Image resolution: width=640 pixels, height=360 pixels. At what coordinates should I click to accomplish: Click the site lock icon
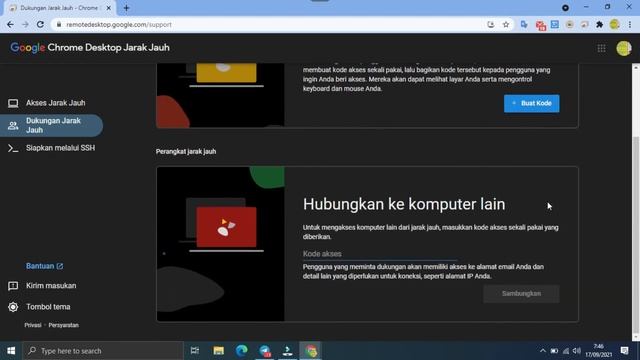pos(59,24)
